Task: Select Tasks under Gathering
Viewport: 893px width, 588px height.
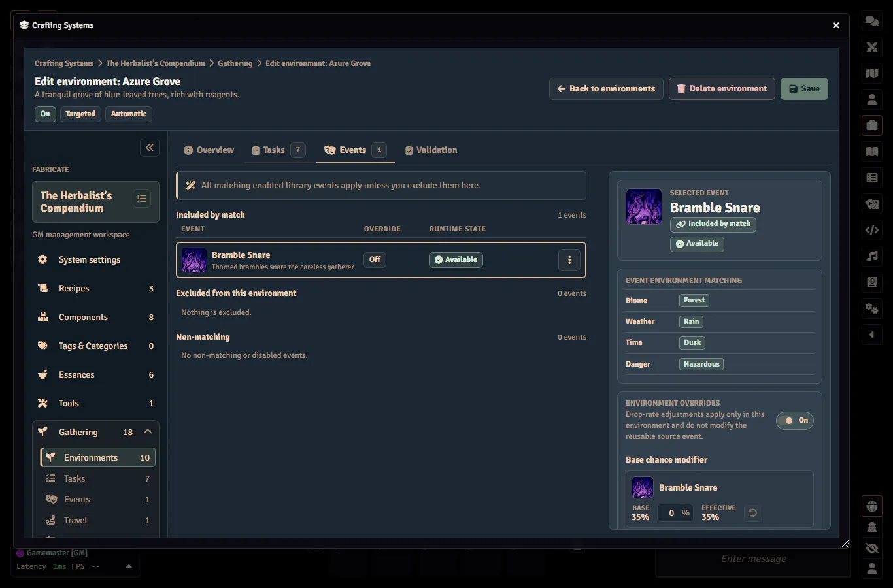Action: pyautogui.click(x=97, y=478)
